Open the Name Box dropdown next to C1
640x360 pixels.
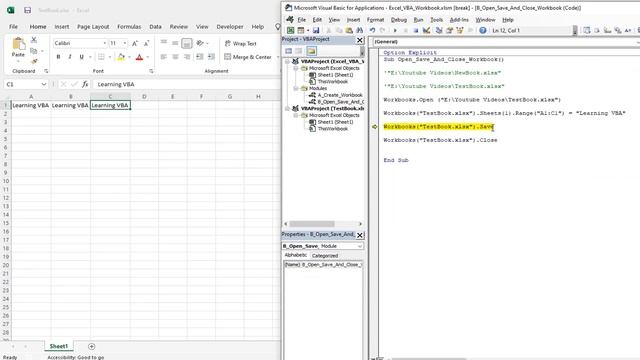coord(44,84)
